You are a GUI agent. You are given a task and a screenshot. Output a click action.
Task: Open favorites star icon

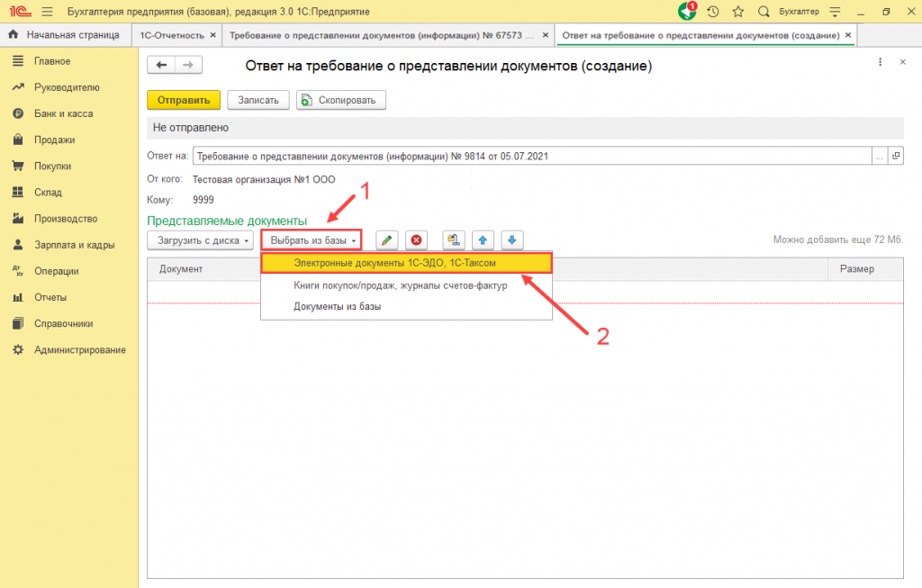[738, 11]
